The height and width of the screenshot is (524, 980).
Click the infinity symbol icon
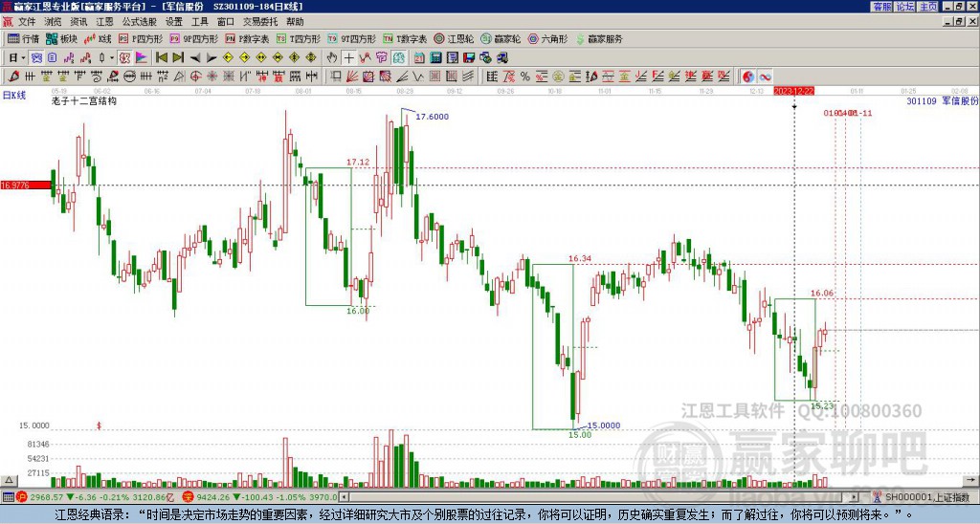(765, 76)
